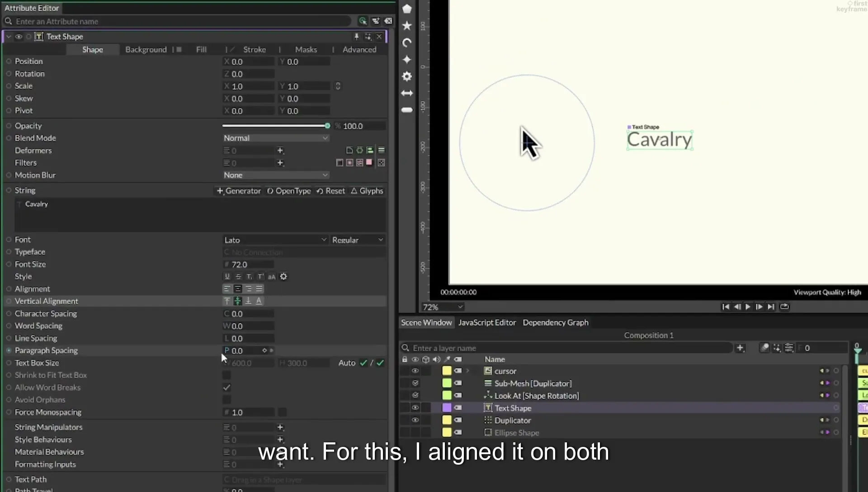Uncheck Allow Word Breaks checkbox
868x492 pixels.
(226, 388)
